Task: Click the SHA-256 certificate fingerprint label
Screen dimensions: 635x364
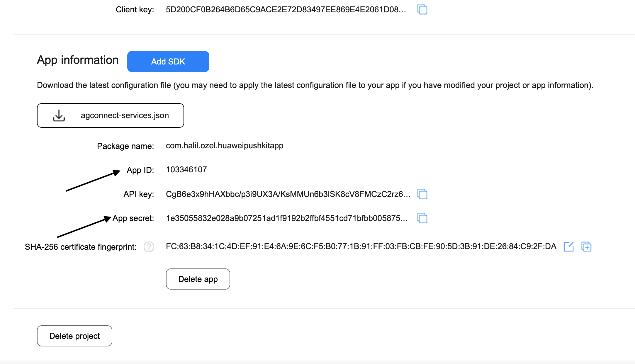Action: pos(81,247)
